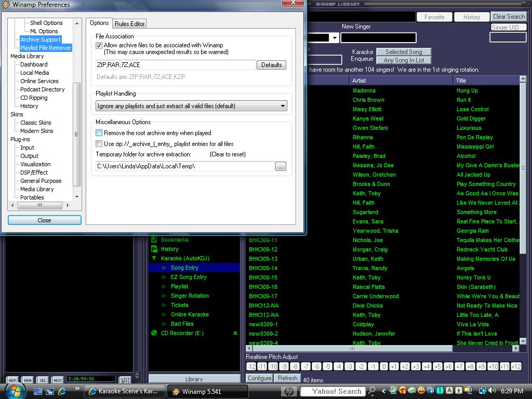Collapse the Karaoke (AutoKDJ) tree node
Viewport: 532px width, 399px height.
coord(154,258)
